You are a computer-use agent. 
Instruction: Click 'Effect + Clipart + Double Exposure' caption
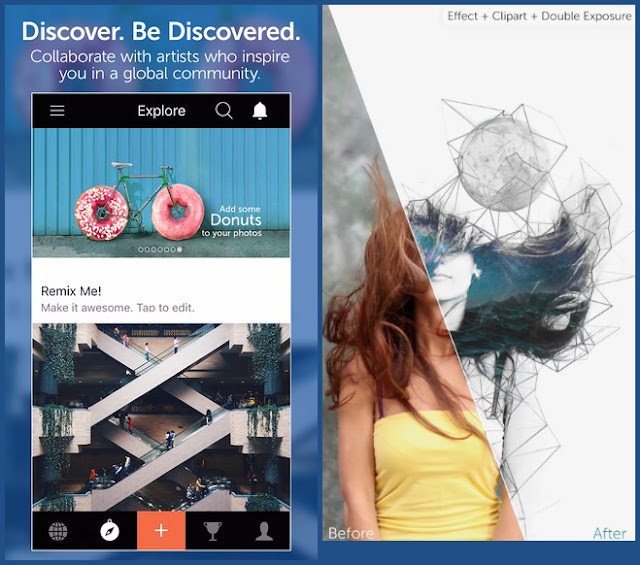point(539,16)
